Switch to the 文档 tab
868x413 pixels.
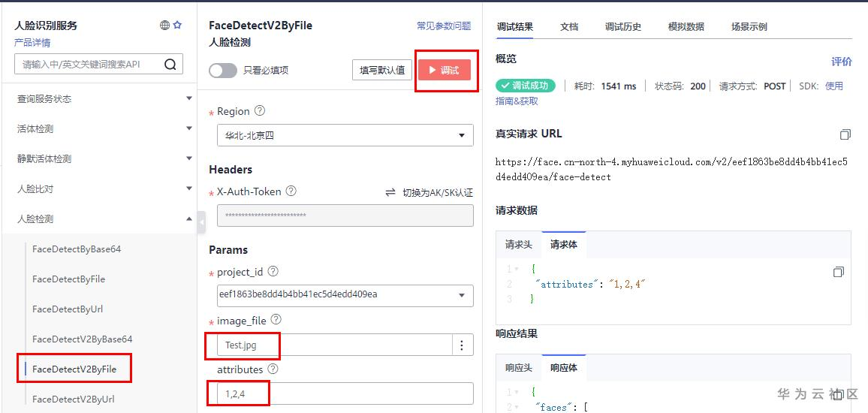(569, 26)
